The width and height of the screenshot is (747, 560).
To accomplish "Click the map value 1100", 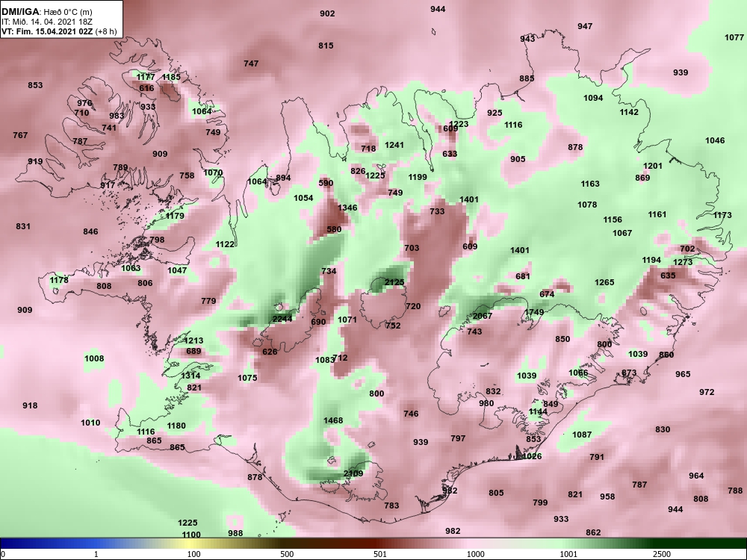I will (x=191, y=535).
